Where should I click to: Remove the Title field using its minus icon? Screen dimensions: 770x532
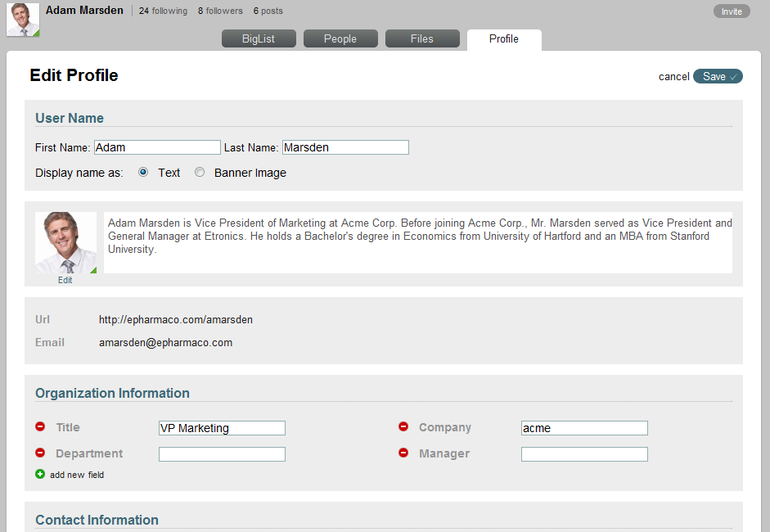pyautogui.click(x=39, y=426)
